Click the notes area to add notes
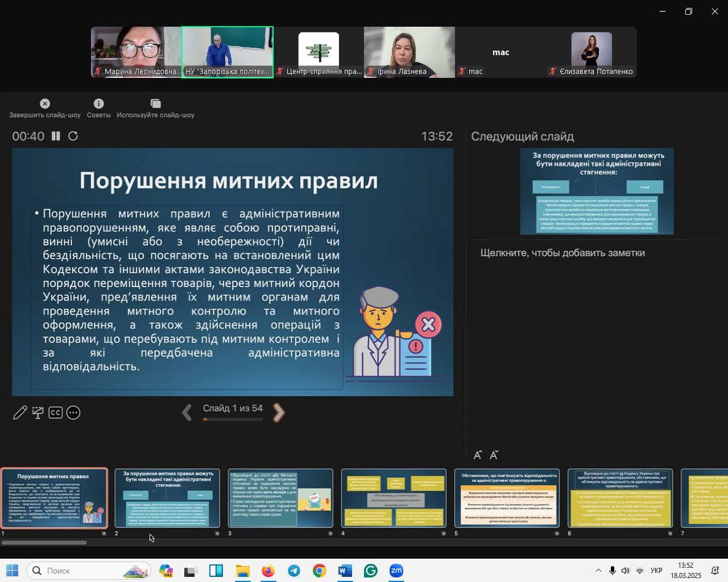 pos(562,253)
